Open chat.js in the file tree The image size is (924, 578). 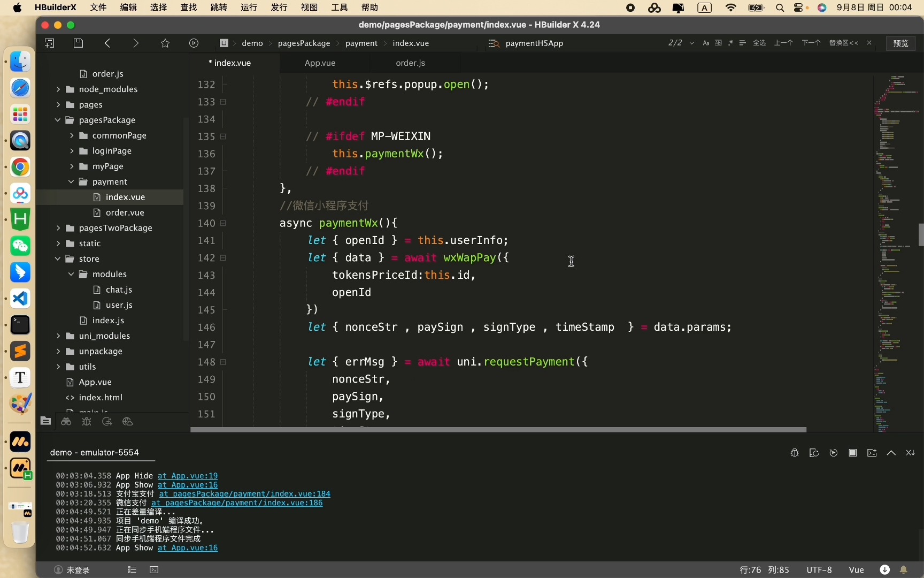coord(119,290)
